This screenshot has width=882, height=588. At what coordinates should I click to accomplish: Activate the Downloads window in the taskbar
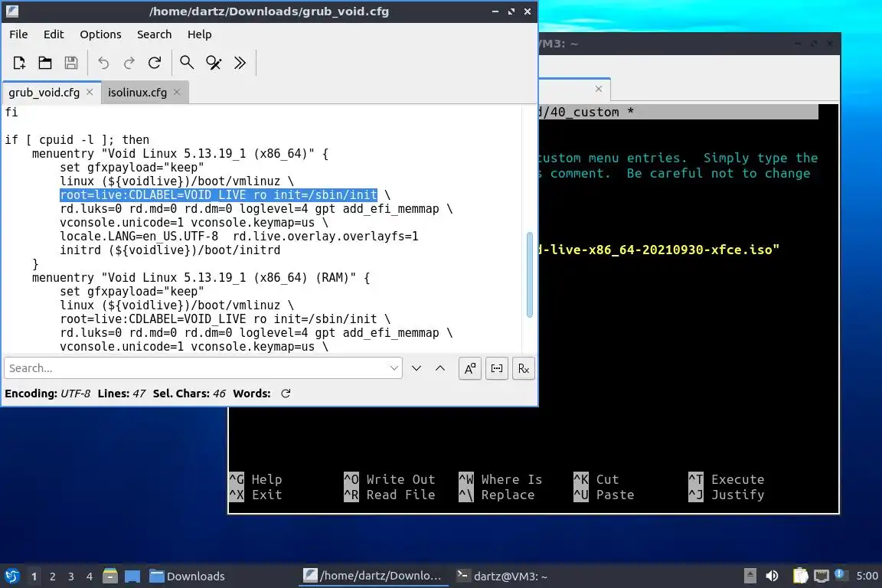click(x=188, y=576)
